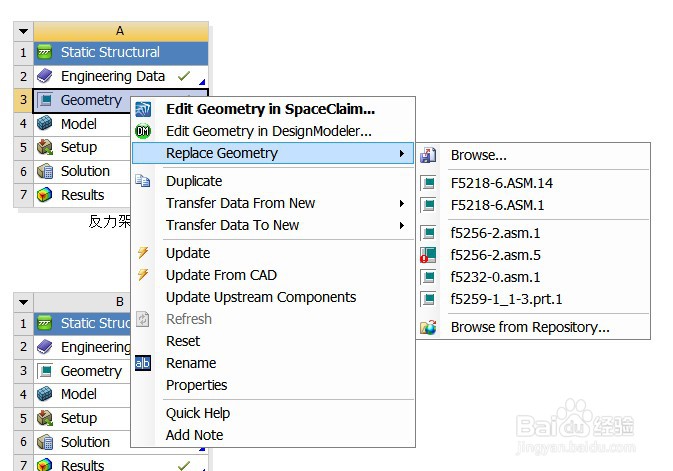The width and height of the screenshot is (673, 471).
Task: Click Static Structural icon in system B
Action: [x=45, y=323]
